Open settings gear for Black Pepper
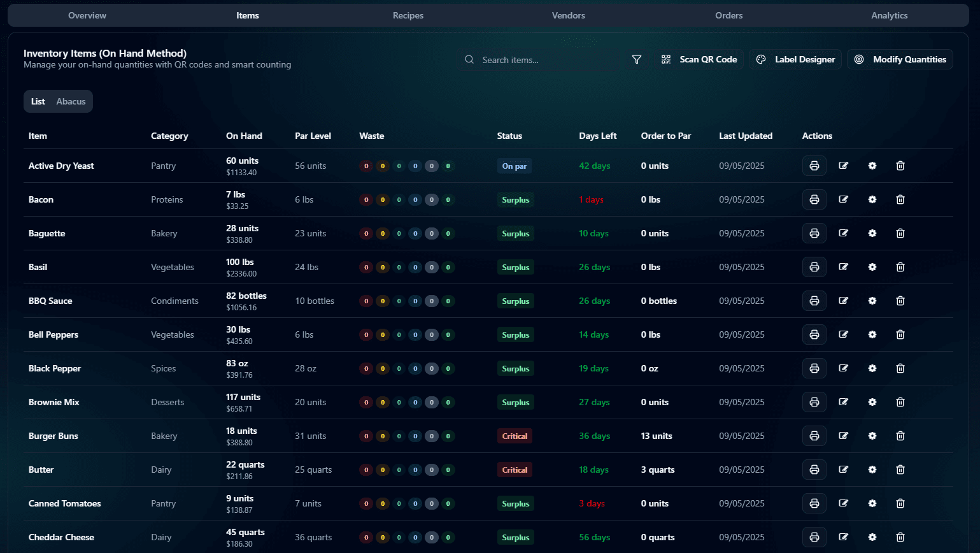980x553 pixels. coord(872,368)
